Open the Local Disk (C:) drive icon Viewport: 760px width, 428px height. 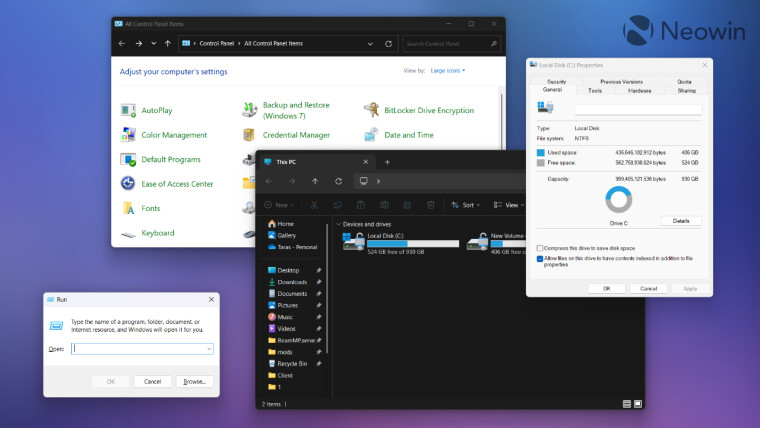tap(353, 241)
